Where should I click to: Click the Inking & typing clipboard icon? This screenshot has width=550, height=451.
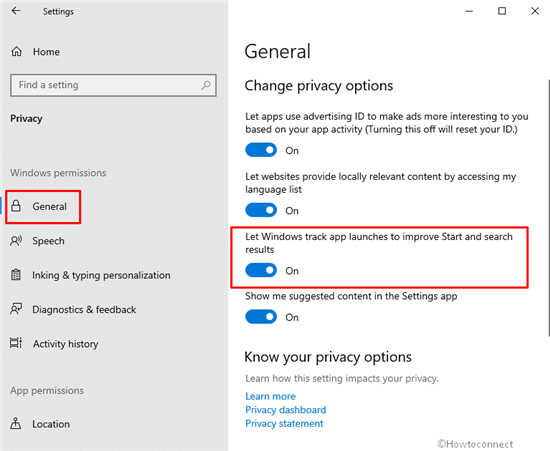tap(16, 275)
